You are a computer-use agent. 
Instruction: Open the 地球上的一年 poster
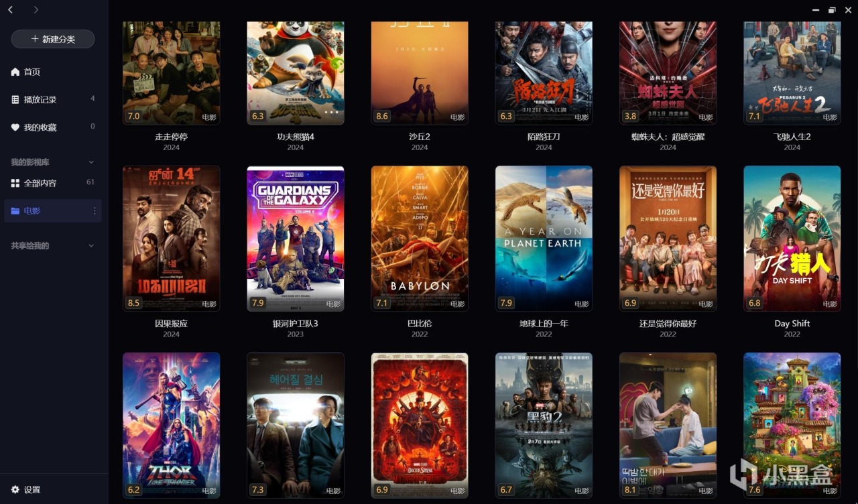544,239
